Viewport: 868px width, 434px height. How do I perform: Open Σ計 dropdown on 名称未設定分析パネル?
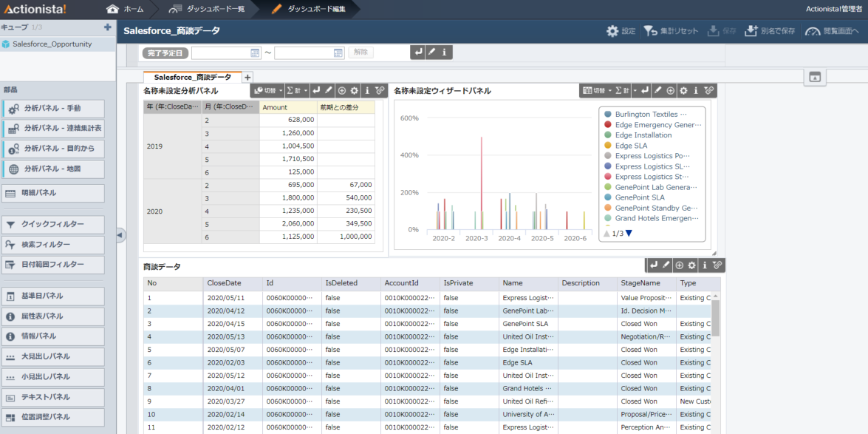[297, 90]
